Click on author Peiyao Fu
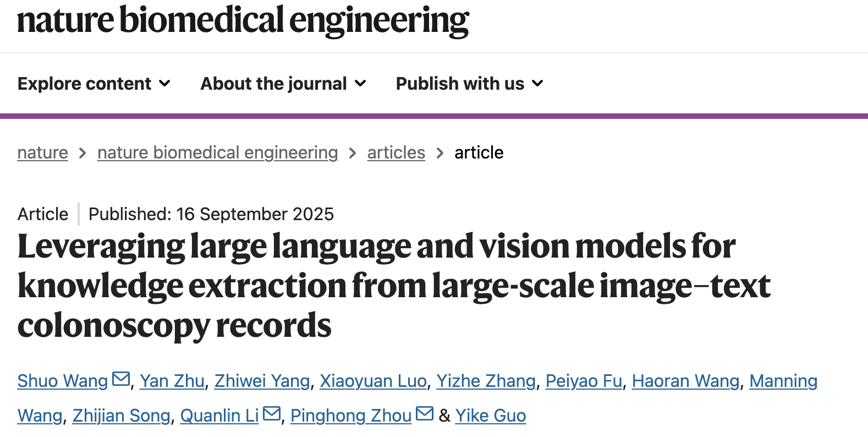 [x=584, y=381]
